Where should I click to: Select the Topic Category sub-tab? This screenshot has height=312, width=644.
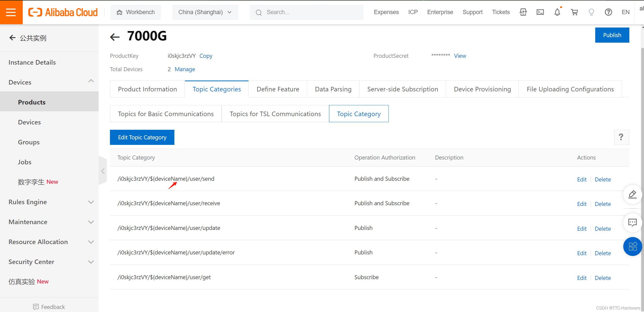(x=359, y=114)
